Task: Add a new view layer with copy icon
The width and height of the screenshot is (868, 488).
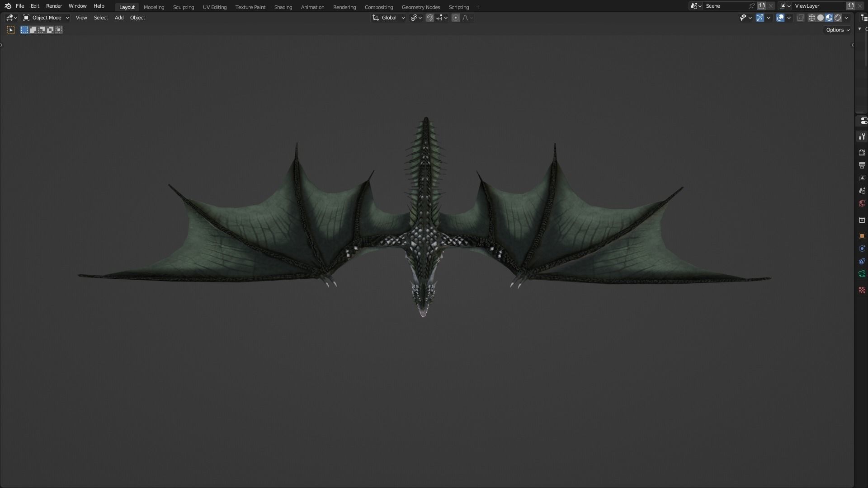Action: click(851, 6)
